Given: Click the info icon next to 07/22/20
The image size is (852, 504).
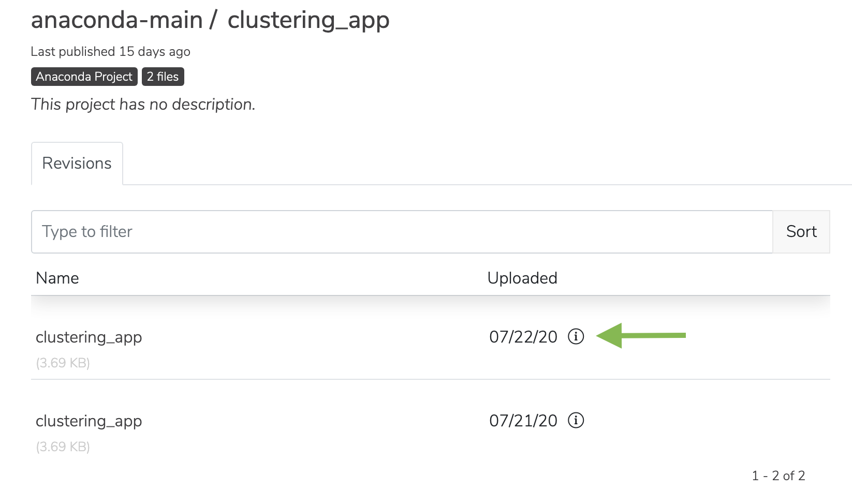Looking at the screenshot, I should click(576, 336).
